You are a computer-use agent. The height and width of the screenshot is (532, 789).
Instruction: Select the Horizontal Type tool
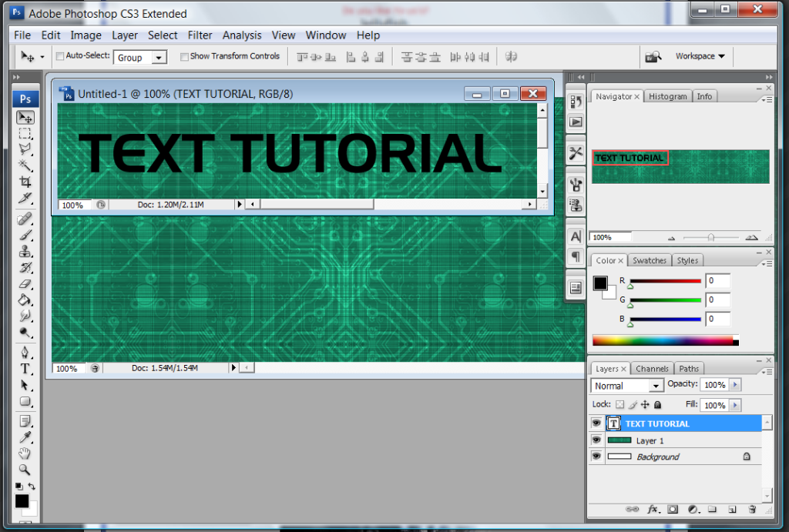[x=25, y=369]
